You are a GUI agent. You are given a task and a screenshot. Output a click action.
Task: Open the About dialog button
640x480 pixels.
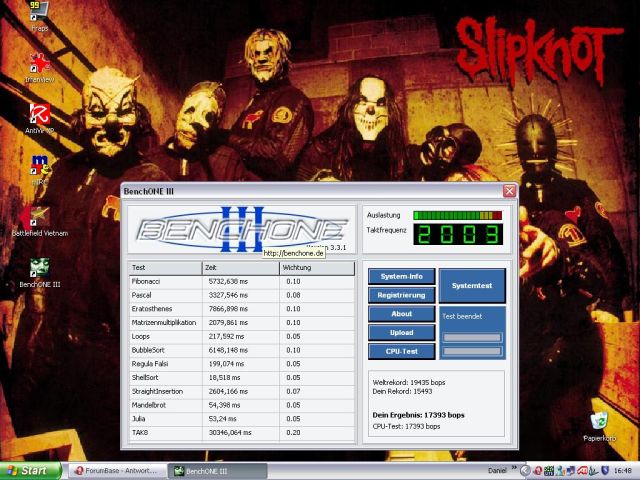point(402,314)
